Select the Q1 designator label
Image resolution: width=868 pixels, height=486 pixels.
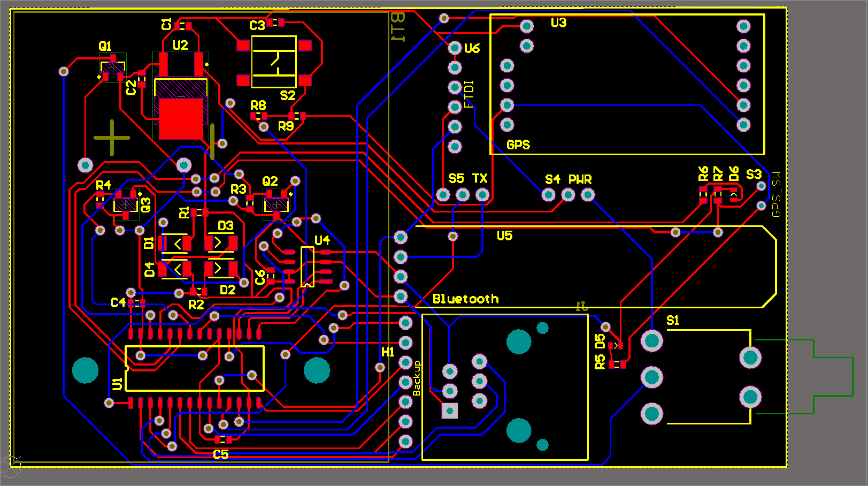click(x=105, y=46)
